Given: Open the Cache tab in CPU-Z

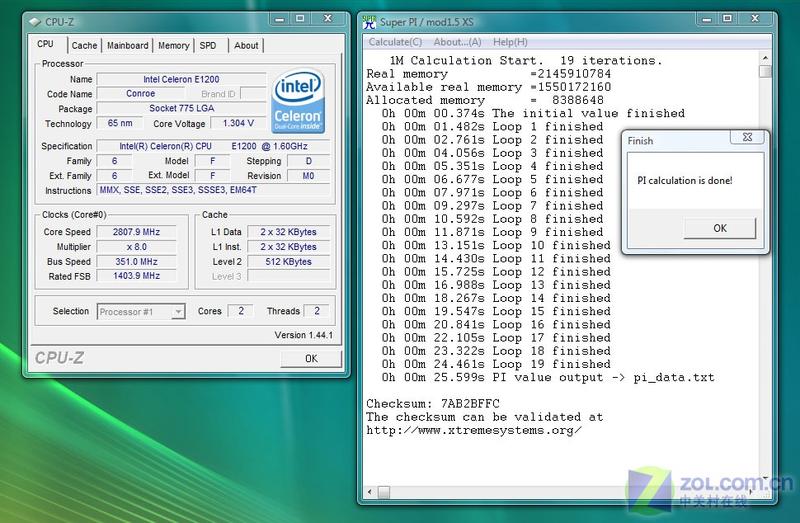Looking at the screenshot, I should click(x=84, y=45).
